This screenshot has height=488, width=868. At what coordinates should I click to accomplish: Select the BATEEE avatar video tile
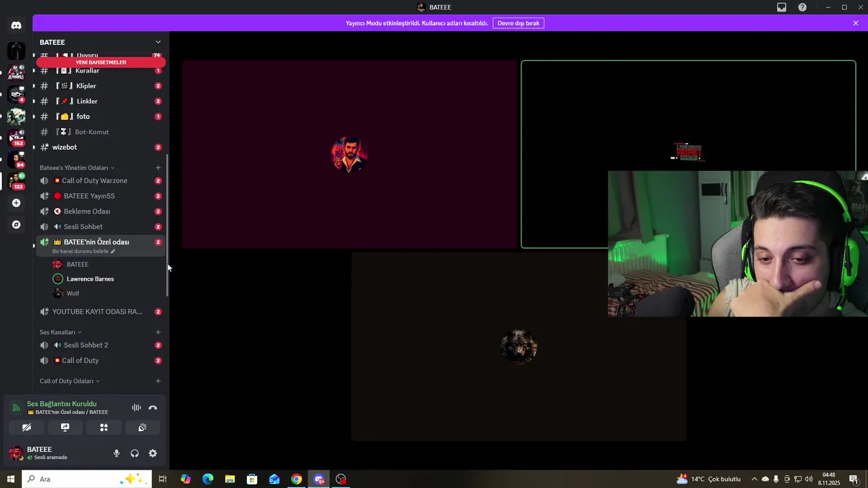click(349, 155)
